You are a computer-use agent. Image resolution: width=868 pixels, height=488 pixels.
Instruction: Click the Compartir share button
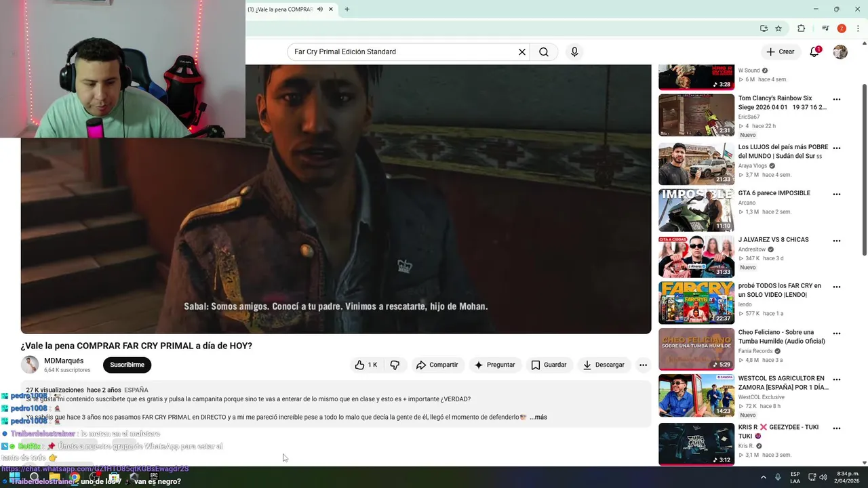click(x=437, y=365)
